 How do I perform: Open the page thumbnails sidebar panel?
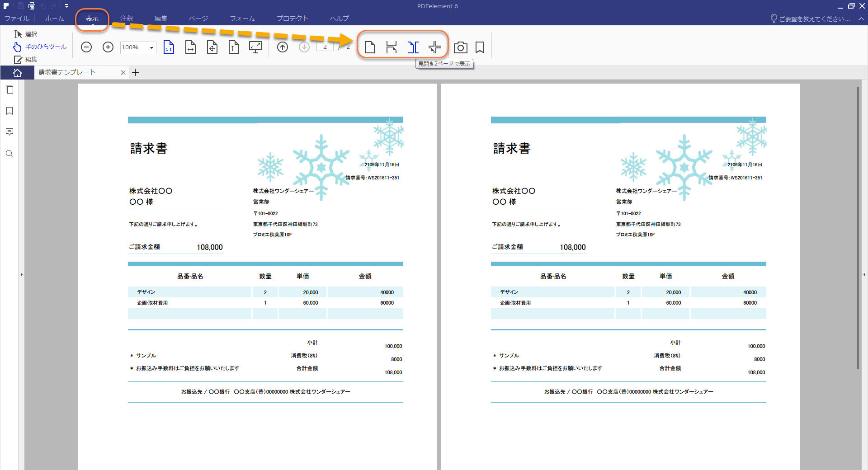9,89
